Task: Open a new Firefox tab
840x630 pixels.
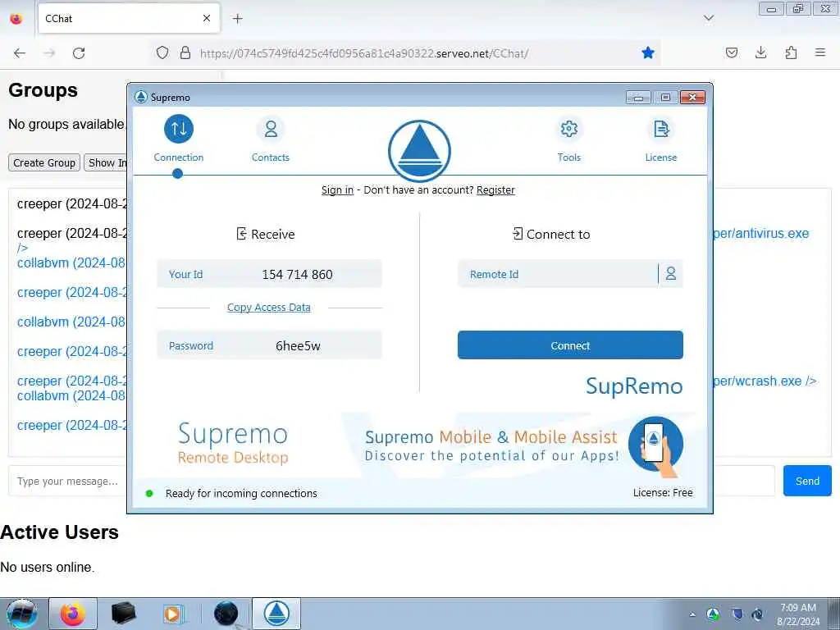Action: point(237,19)
